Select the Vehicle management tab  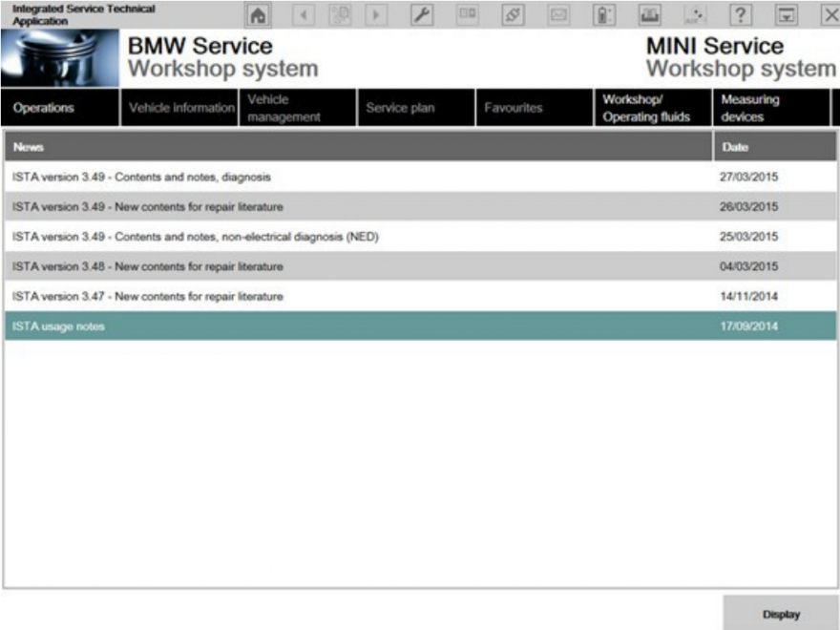(298, 108)
